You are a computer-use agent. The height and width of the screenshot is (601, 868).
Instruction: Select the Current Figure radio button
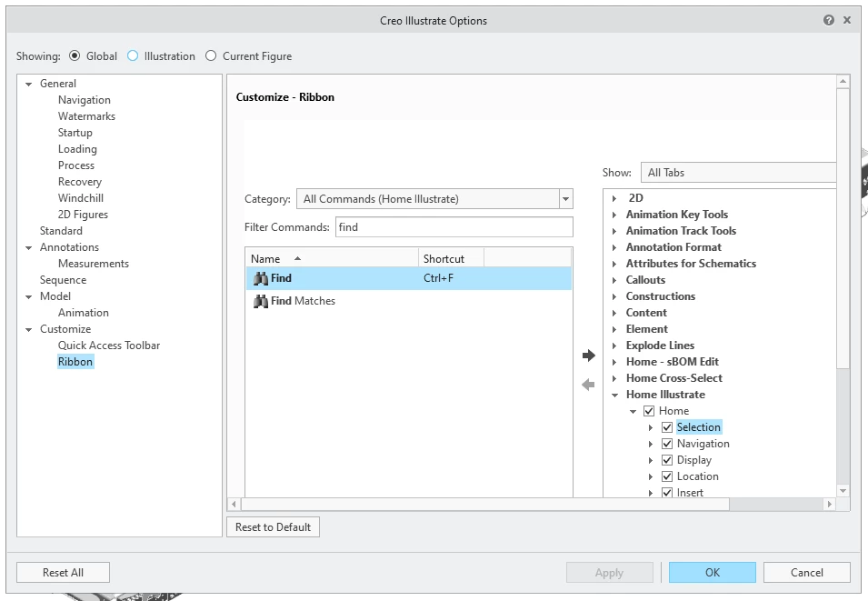[x=211, y=56]
